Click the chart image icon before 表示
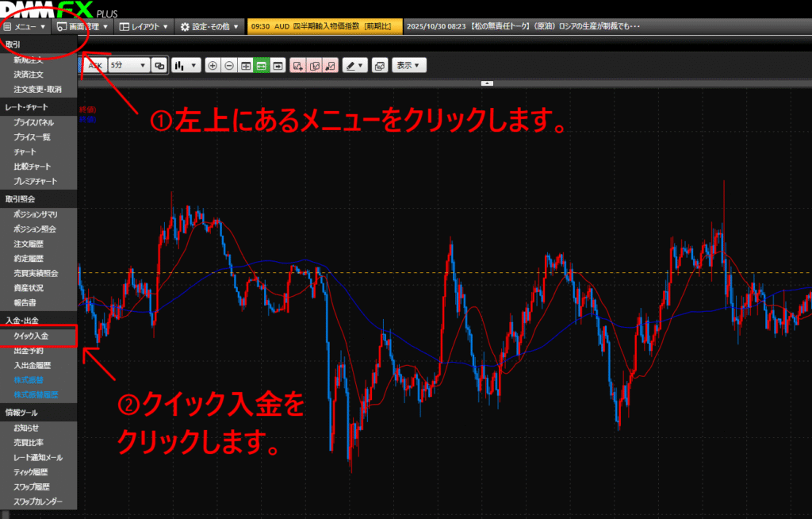 click(x=380, y=65)
